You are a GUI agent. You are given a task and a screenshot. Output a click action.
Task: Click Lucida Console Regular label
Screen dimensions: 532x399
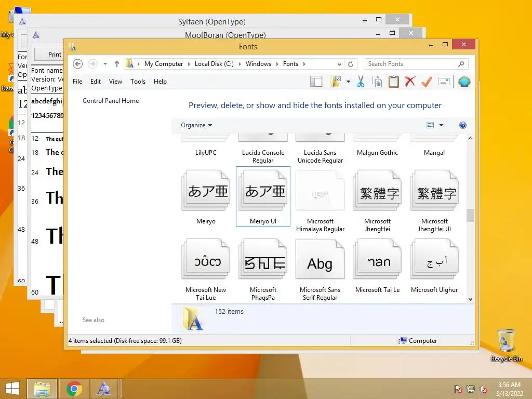pos(263,156)
